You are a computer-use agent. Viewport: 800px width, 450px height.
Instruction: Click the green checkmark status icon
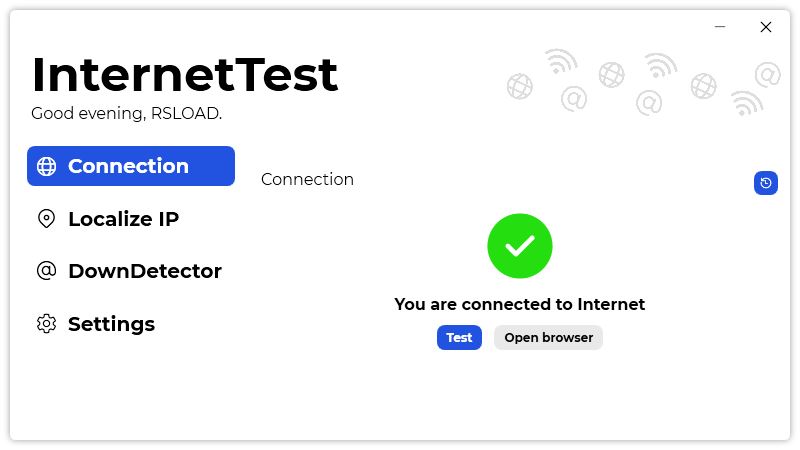(x=519, y=246)
